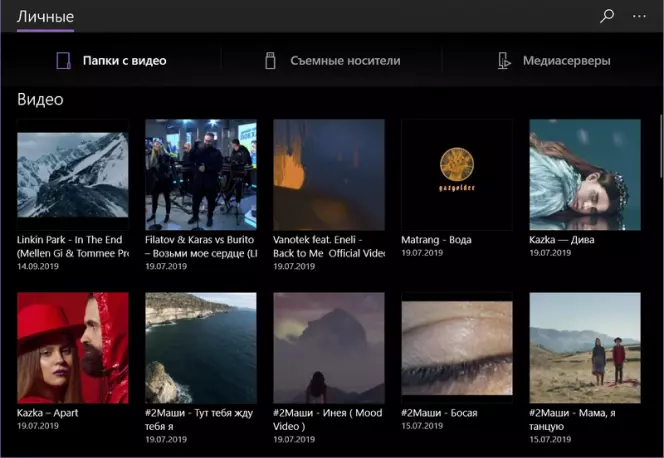
Task: Click the title Linkin Park - In The End
Action: 72,246
